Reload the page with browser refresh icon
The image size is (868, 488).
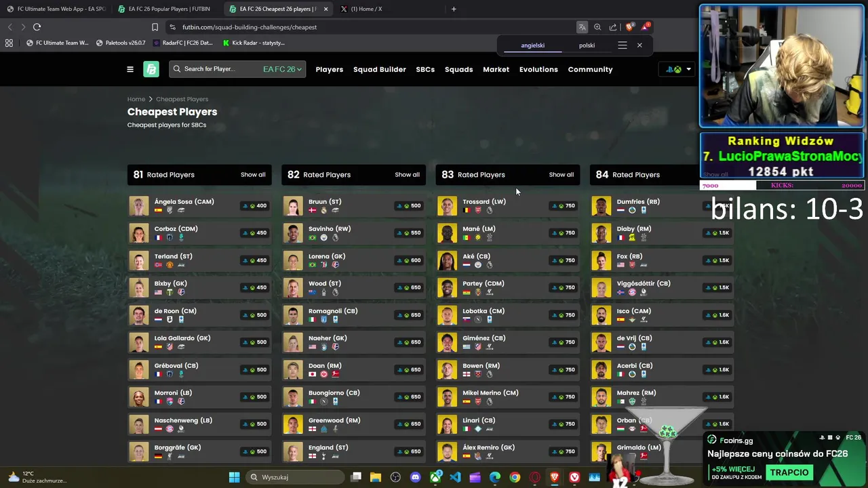coord(37,27)
